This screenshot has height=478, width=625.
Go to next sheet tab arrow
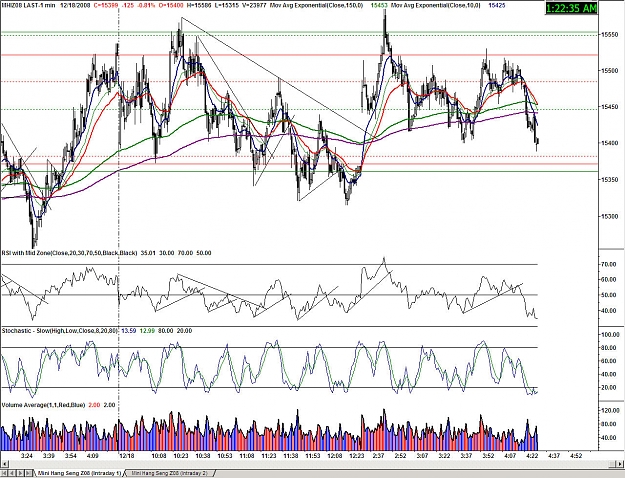[21, 473]
